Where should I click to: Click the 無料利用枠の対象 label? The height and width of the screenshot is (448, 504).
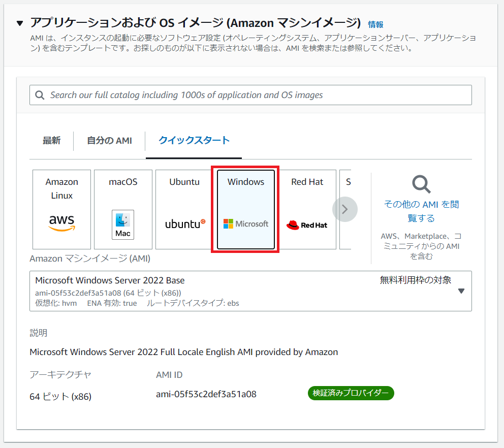tap(415, 280)
